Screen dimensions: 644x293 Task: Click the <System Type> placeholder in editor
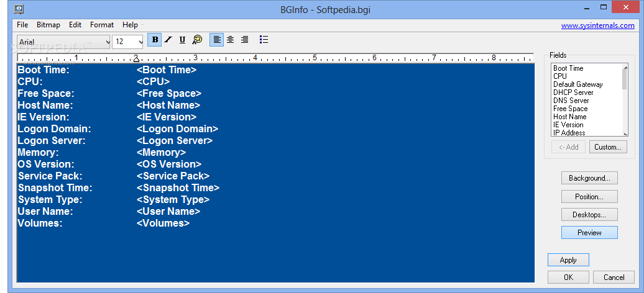pyautogui.click(x=173, y=200)
